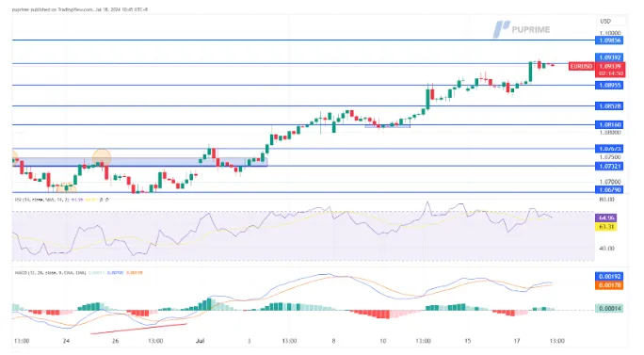
Task: Click date 24 on the time axis
Action: pyautogui.click(x=67, y=341)
